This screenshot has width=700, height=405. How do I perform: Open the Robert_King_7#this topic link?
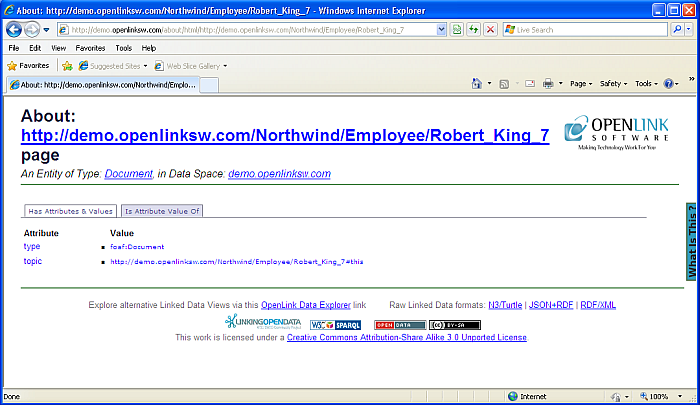coord(237,262)
